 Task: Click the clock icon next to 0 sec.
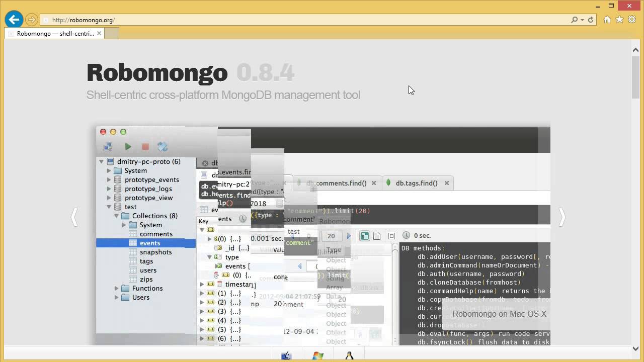coord(406,236)
